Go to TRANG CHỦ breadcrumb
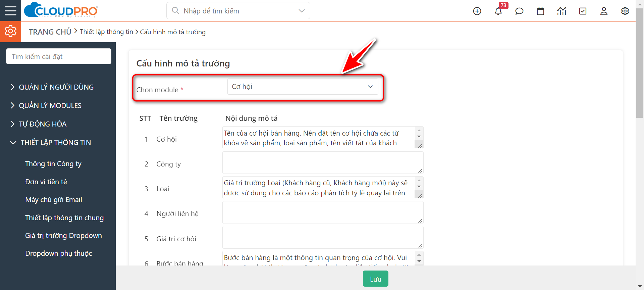This screenshot has width=644, height=290. click(x=50, y=32)
